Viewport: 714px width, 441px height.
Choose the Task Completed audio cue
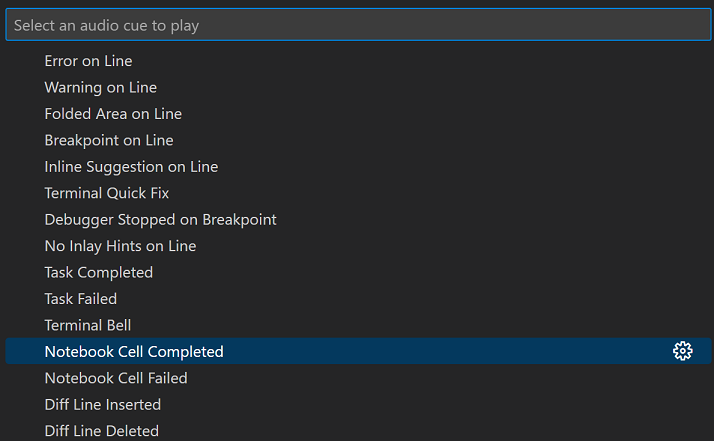pos(99,272)
